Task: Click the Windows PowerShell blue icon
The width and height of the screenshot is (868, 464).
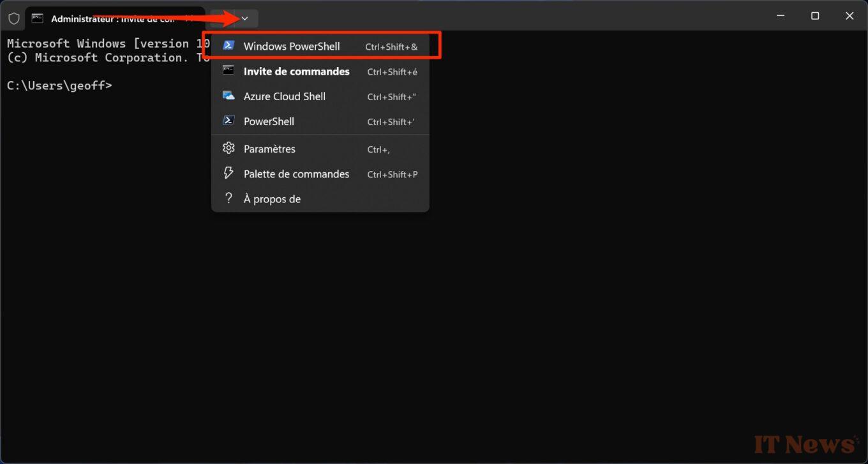Action: (x=228, y=45)
